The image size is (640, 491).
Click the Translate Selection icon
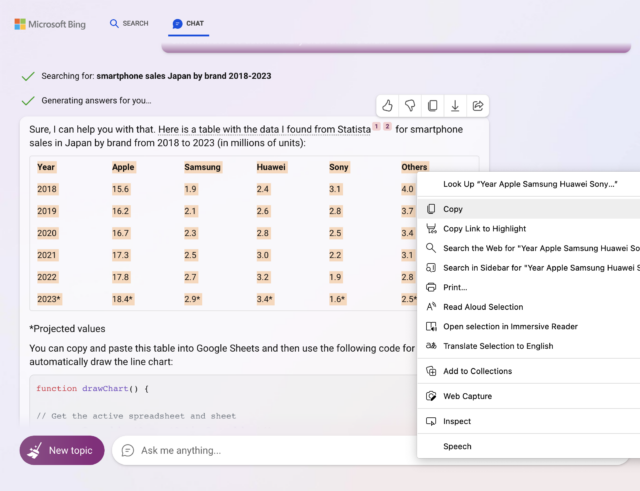point(431,346)
